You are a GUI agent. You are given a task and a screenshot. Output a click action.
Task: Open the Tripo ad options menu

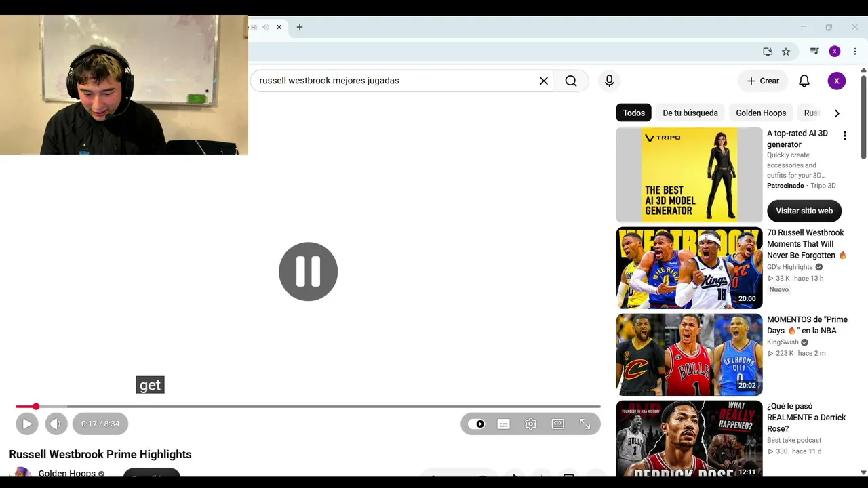click(x=844, y=136)
